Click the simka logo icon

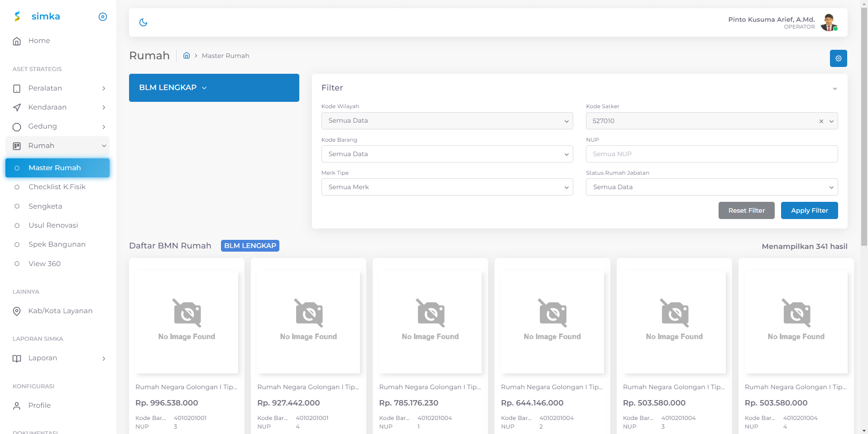tap(17, 16)
